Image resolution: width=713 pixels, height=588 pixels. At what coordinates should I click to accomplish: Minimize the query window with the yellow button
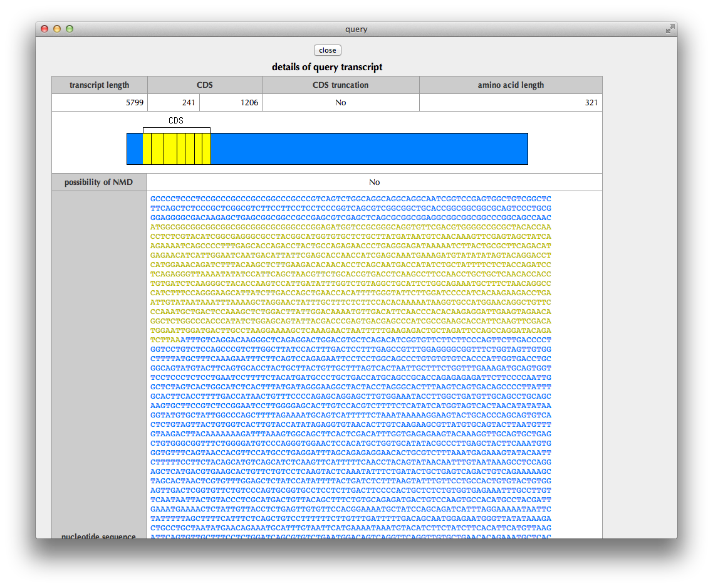[x=57, y=29]
